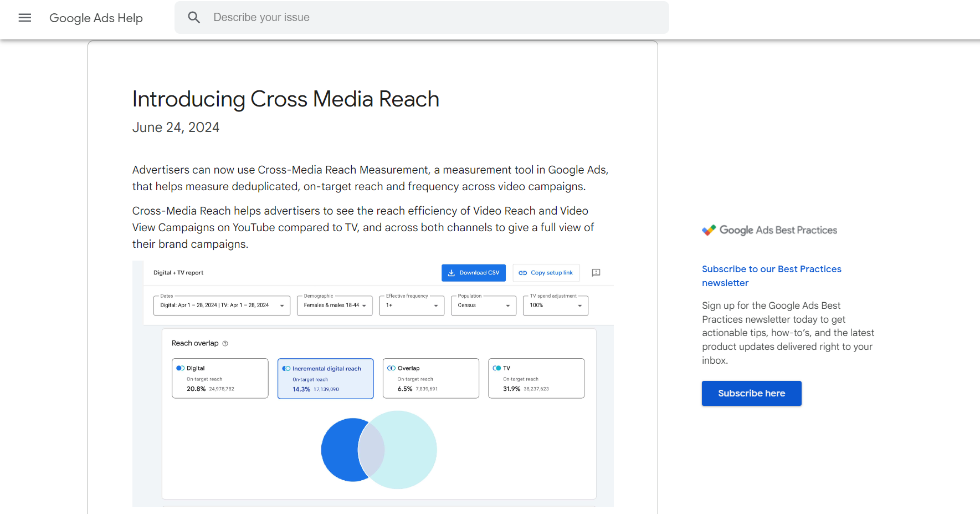
Task: Click the June 24, 2024 date text
Action: point(176,128)
